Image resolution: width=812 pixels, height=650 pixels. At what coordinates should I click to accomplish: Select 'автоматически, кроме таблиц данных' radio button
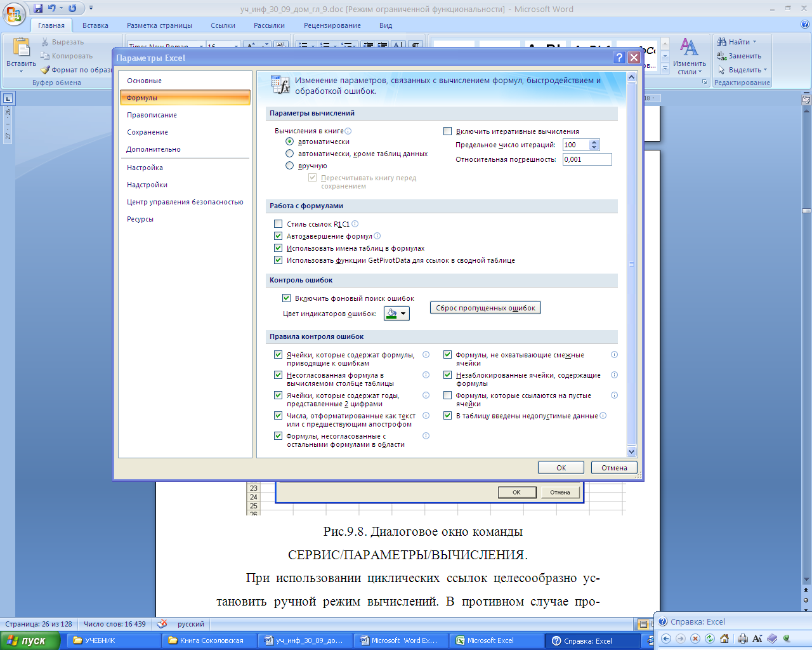click(x=289, y=154)
